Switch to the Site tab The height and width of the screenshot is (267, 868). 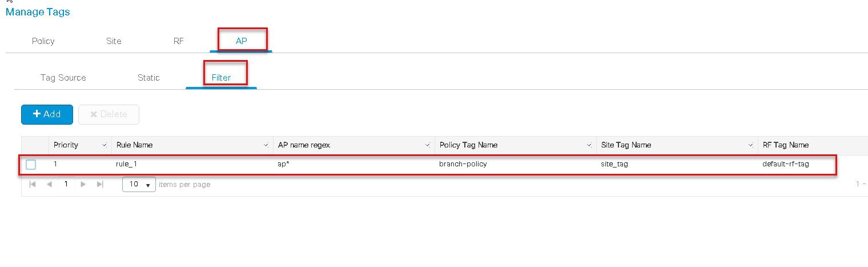[x=114, y=41]
